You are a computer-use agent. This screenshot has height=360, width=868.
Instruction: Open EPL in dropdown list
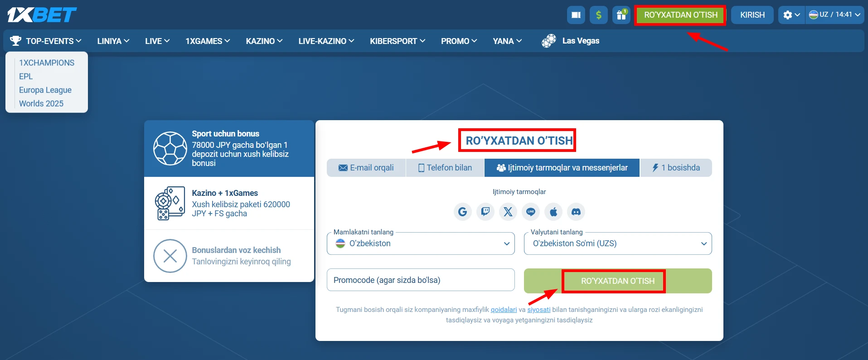(x=26, y=77)
